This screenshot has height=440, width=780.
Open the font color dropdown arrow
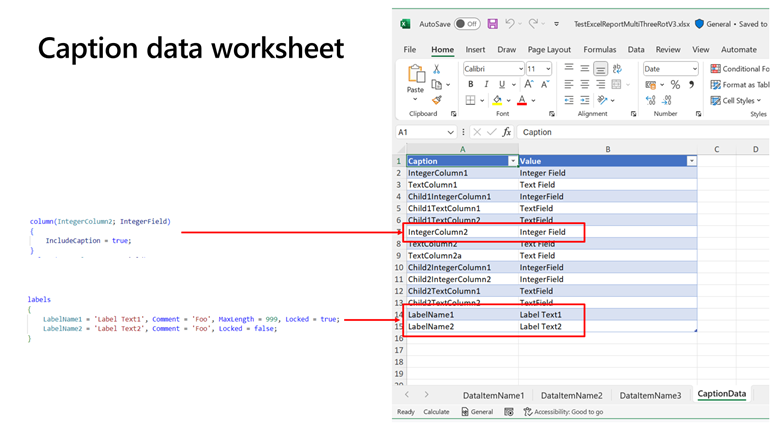[x=533, y=100]
